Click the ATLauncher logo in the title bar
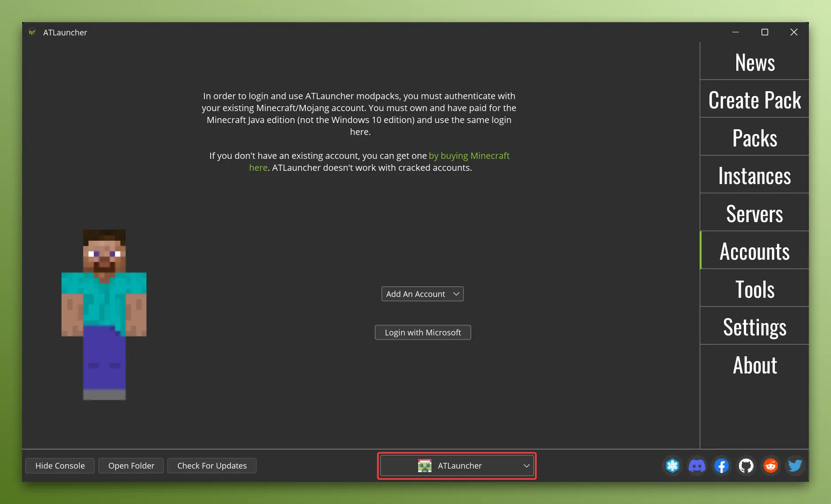831x504 pixels. click(32, 32)
